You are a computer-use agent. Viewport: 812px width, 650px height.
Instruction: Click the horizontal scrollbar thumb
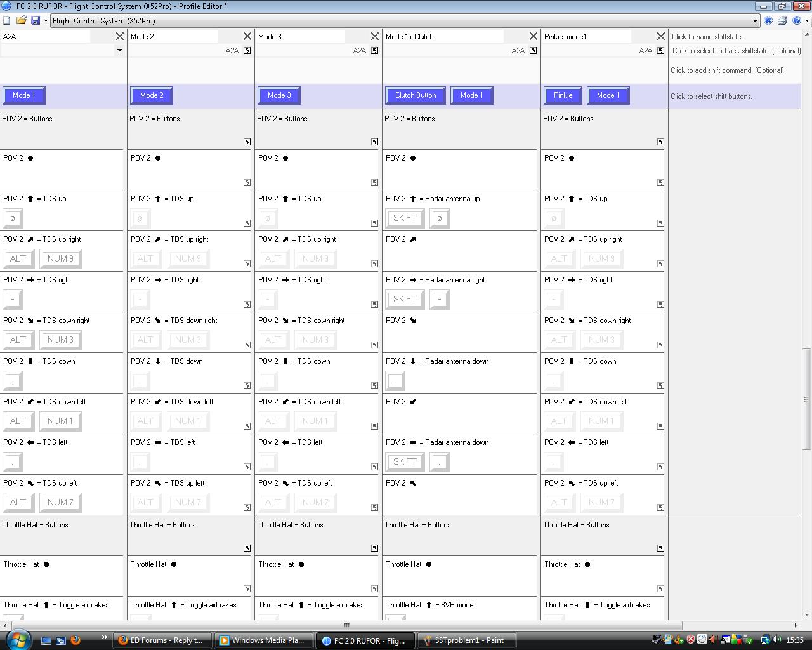(x=346, y=625)
